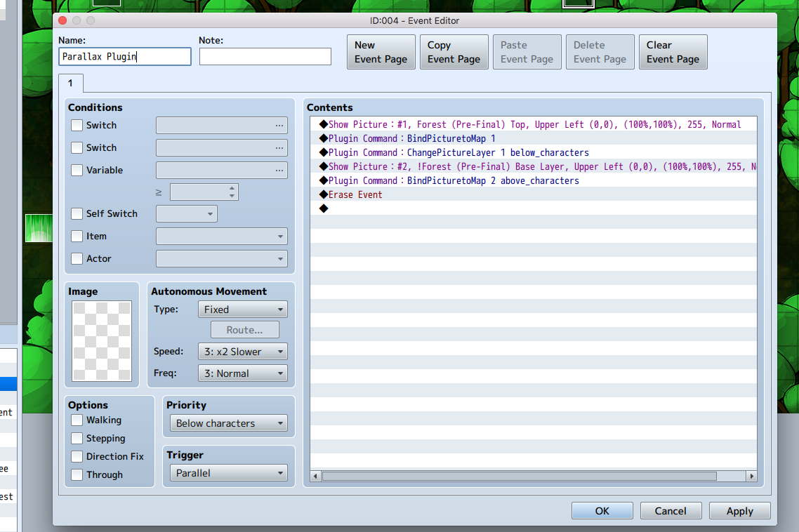This screenshot has height=532, width=799.
Task: Click the event Name field
Action: pyautogui.click(x=125, y=57)
